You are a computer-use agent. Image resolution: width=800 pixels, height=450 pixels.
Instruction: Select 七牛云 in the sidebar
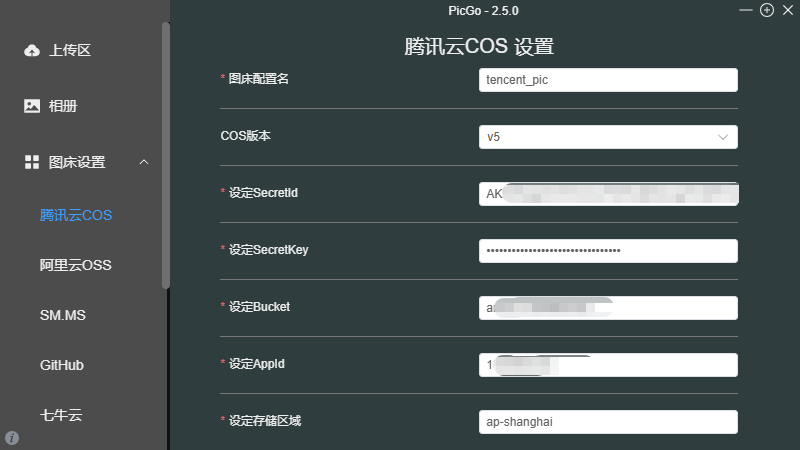coord(62,413)
